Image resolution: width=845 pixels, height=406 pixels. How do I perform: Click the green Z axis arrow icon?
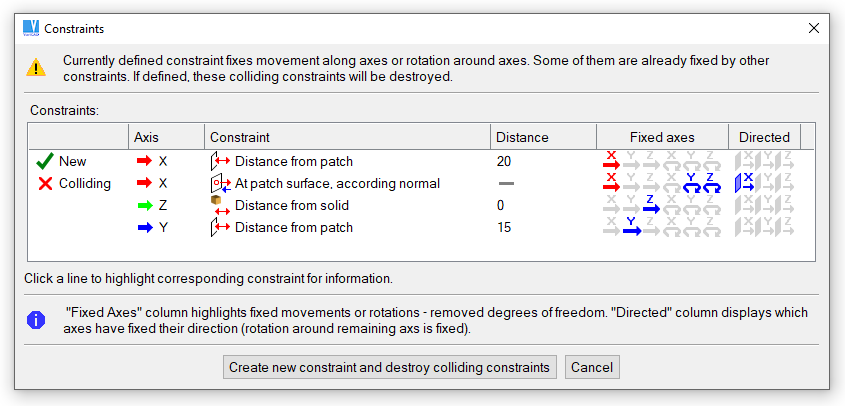[144, 206]
